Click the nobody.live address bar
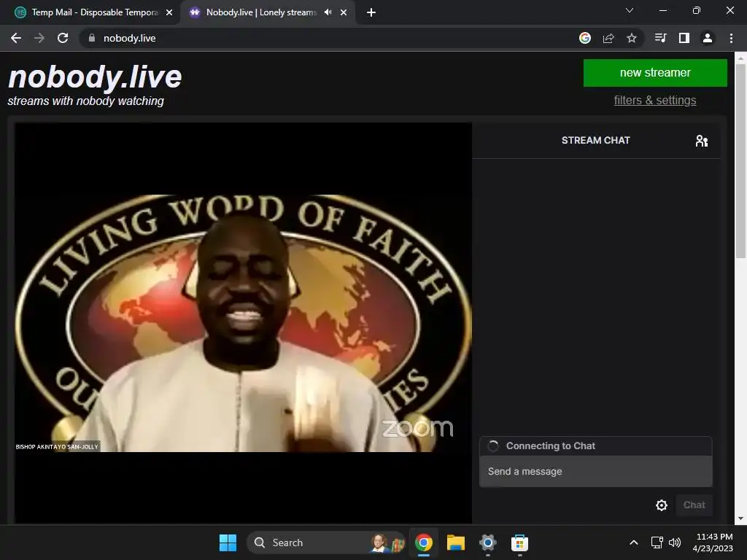Viewport: 747px width, 560px height. point(333,38)
